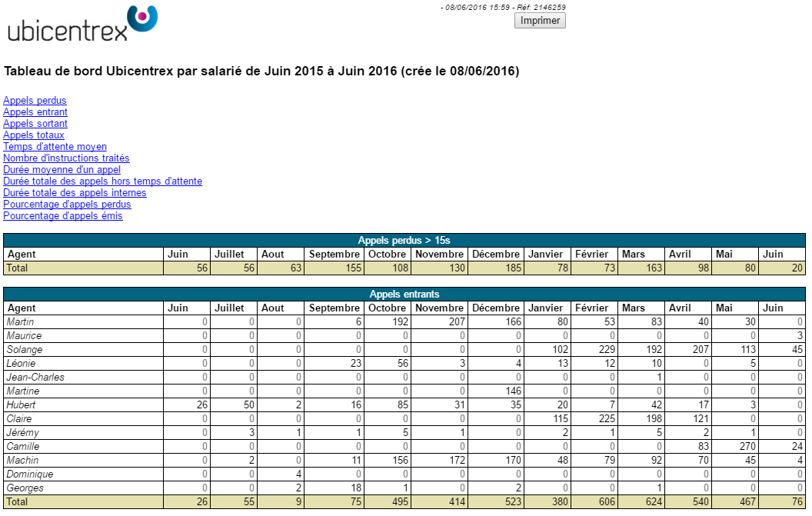Go to Pourcentage d'appels émis

pos(62,215)
